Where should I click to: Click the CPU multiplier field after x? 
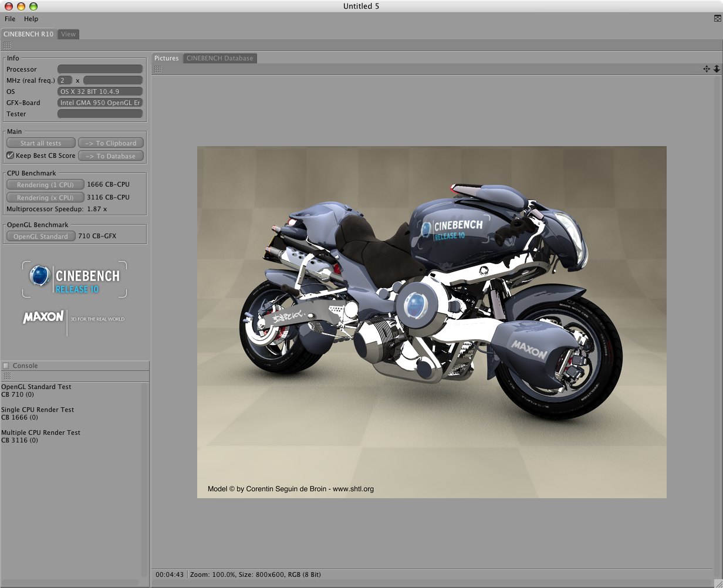pos(113,80)
